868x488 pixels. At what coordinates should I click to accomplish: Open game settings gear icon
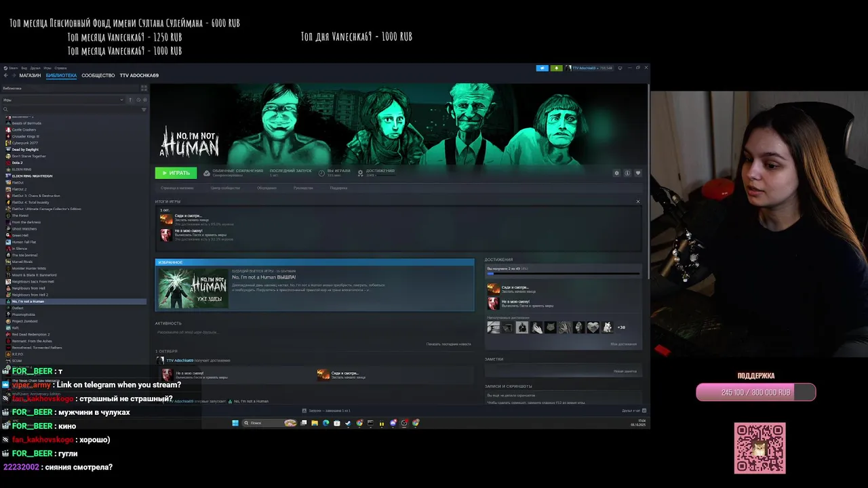click(x=616, y=173)
